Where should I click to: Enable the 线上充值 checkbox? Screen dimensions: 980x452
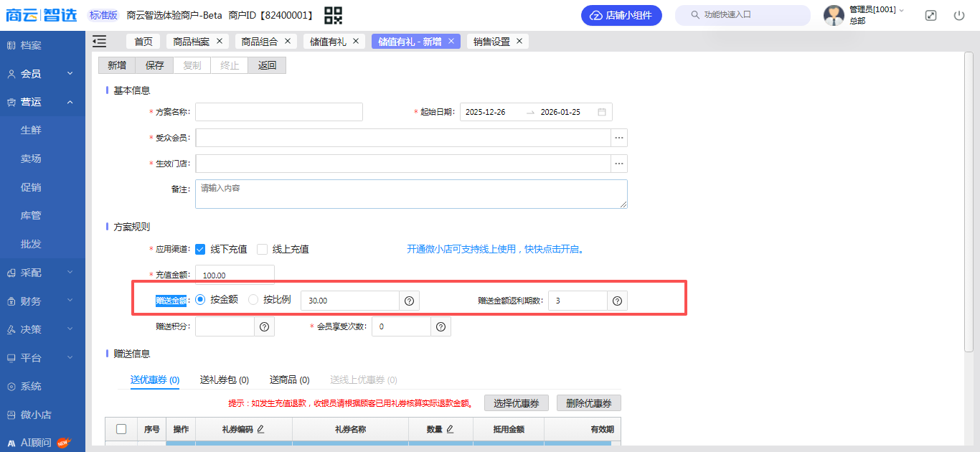(x=263, y=250)
